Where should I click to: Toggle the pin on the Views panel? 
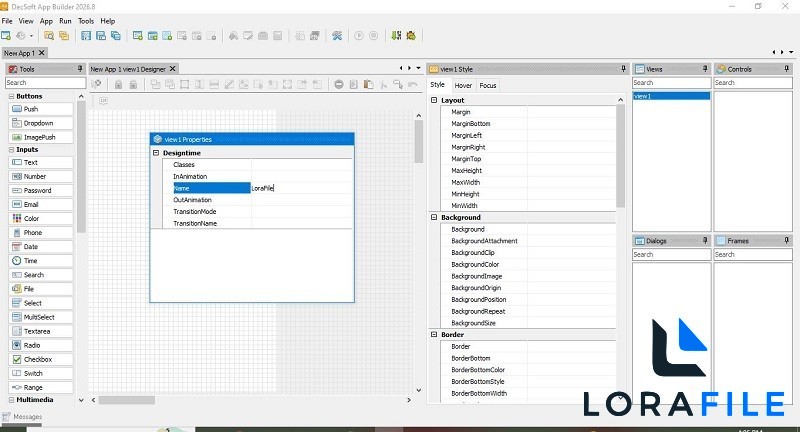(705, 68)
